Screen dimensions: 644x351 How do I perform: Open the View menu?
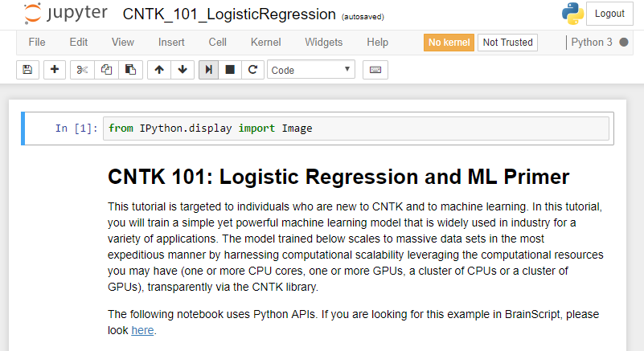coord(123,43)
